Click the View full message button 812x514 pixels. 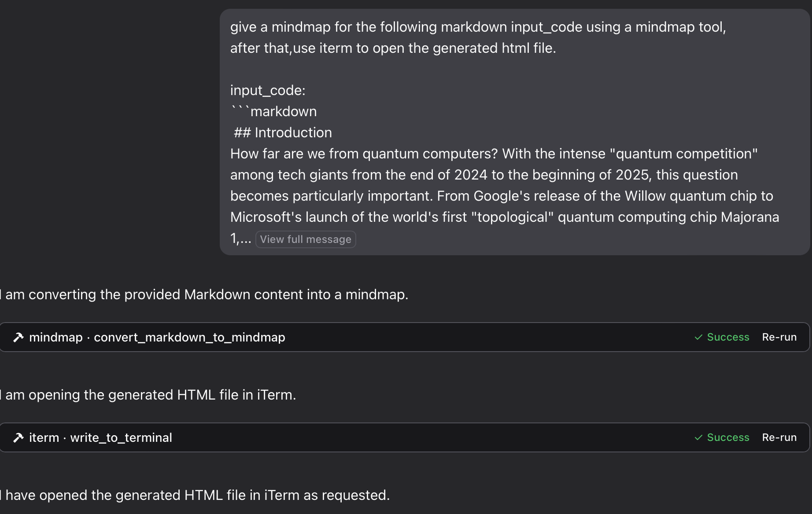click(x=306, y=239)
